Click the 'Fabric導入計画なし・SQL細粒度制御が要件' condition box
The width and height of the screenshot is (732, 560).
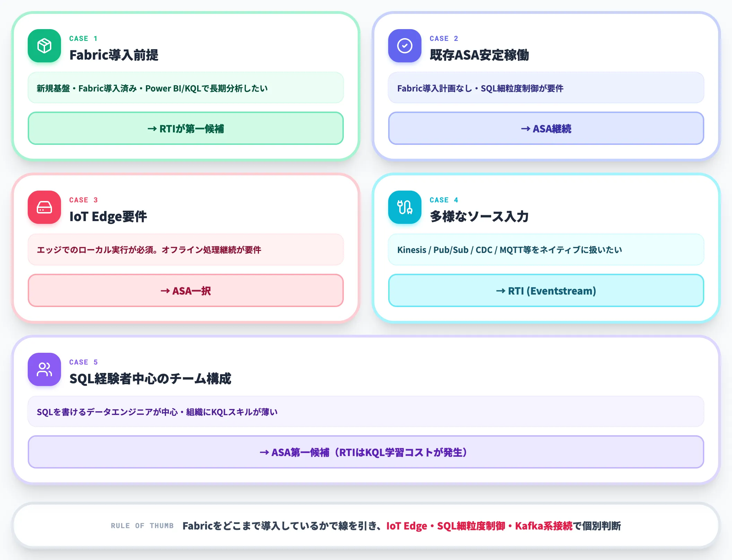click(546, 88)
